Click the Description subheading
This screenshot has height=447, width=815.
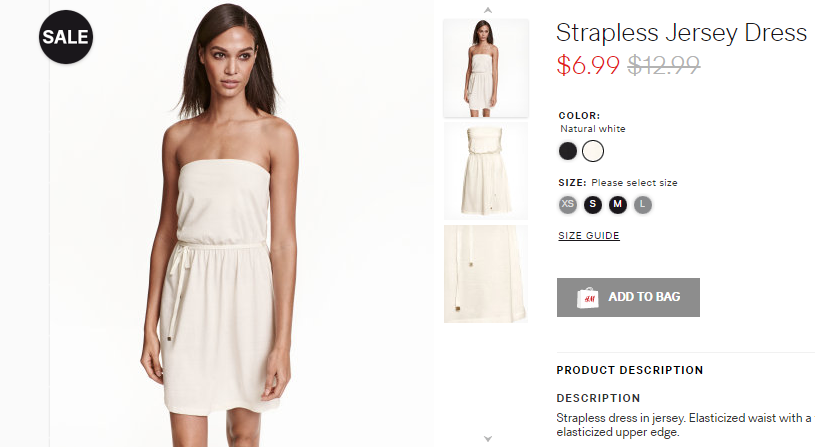click(x=598, y=398)
